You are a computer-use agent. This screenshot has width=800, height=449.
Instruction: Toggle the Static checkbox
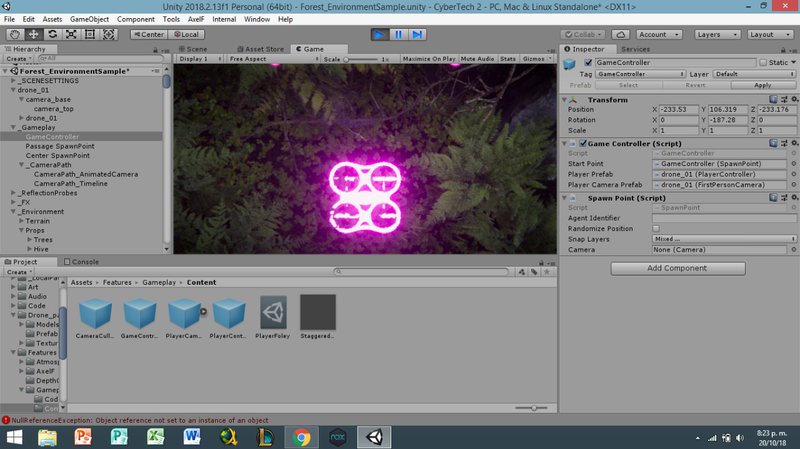pyautogui.click(x=763, y=62)
